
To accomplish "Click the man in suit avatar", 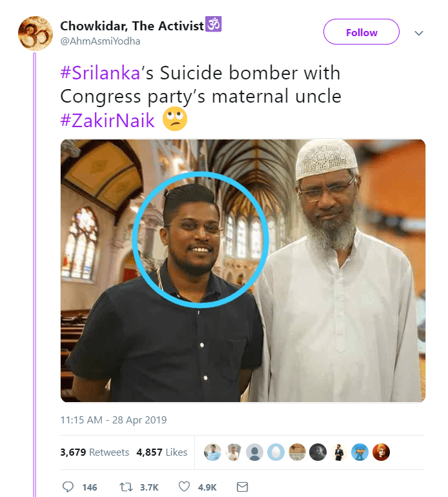I will click(x=339, y=452).
